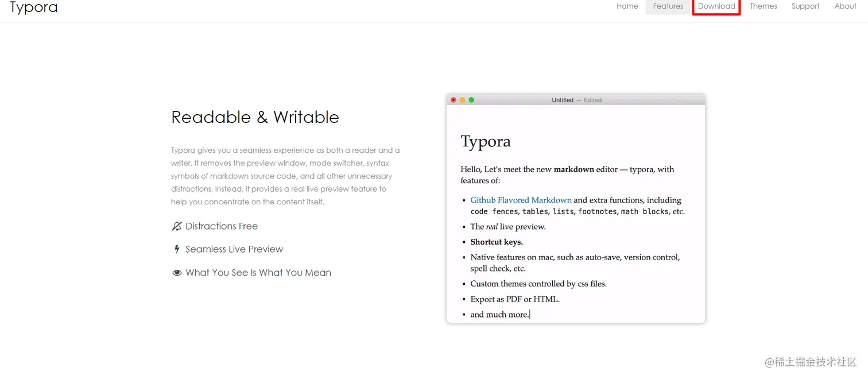
Task: Click the Custom themes controlled by css bullet
Action: pyautogui.click(x=538, y=284)
